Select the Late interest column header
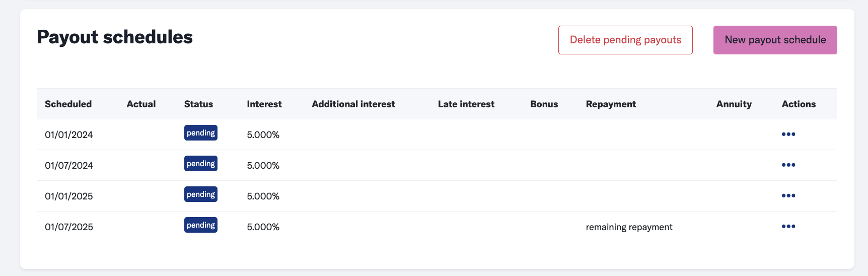The image size is (868, 276). [466, 104]
